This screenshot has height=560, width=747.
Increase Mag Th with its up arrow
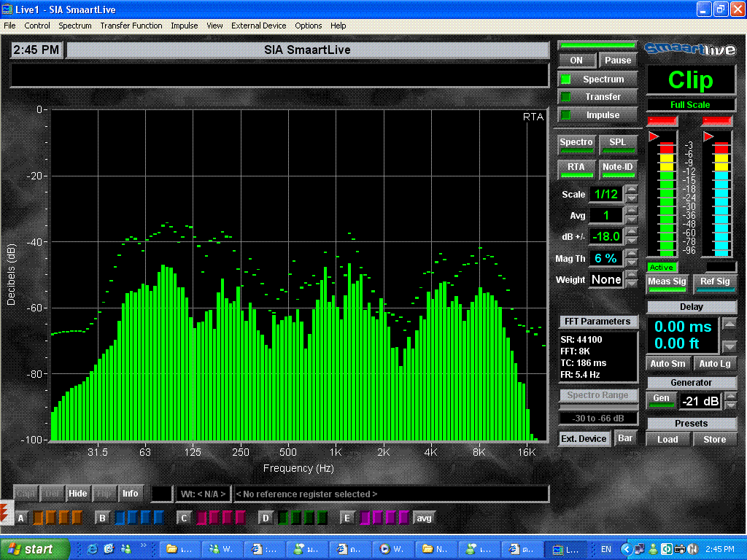click(631, 253)
